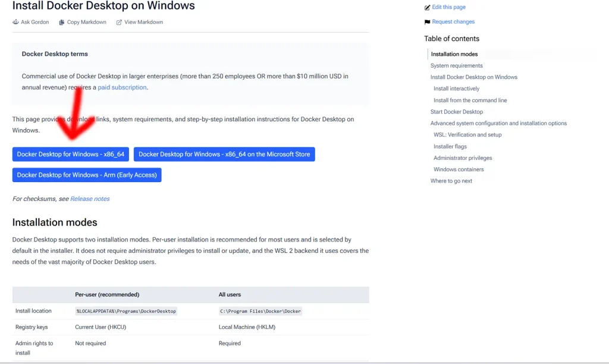Select the C:\Program Files\Docker\Docker path
Viewport: 609px width, 364px height.
(260, 311)
